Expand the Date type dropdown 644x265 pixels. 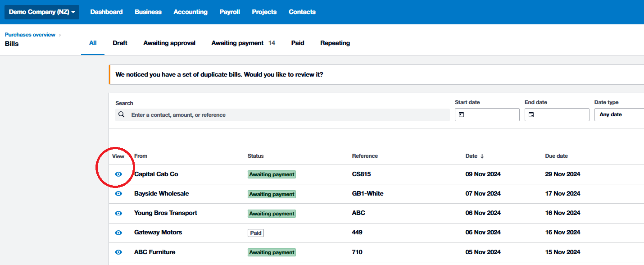[619, 114]
